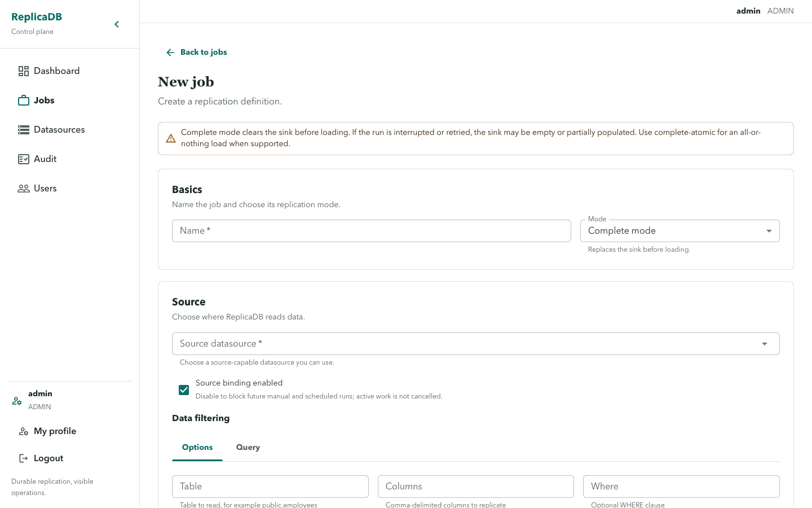Viewport: 812px width, 508px height.
Task: Click the Logout arrow icon
Action: pos(24,458)
